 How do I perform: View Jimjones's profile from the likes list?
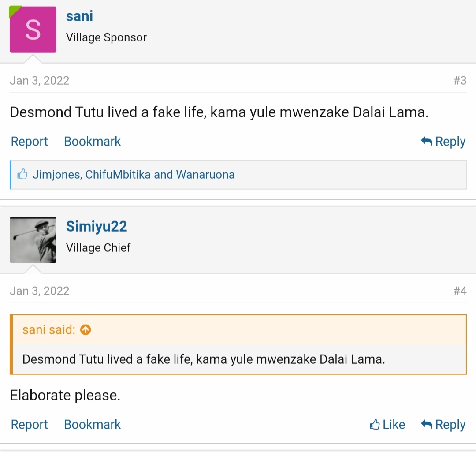[x=56, y=175]
